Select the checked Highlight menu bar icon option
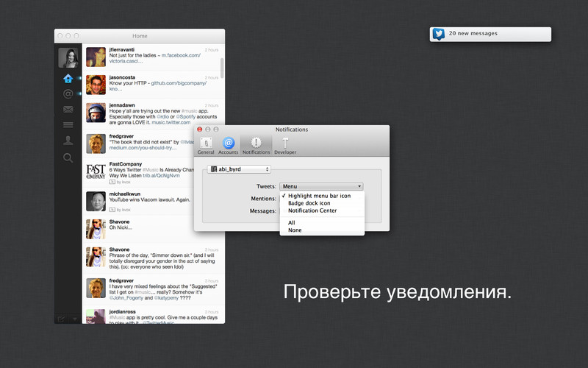588x368 pixels. (x=319, y=196)
